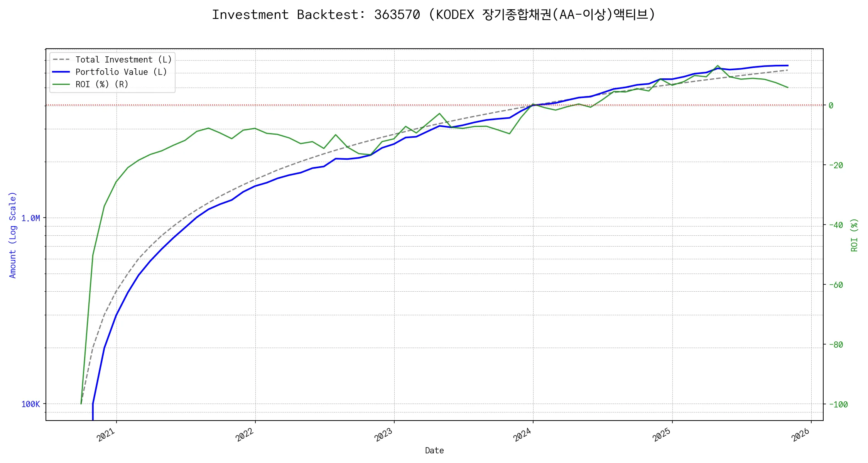
Task: Click the gray dashed legend line sample
Action: click(61, 60)
